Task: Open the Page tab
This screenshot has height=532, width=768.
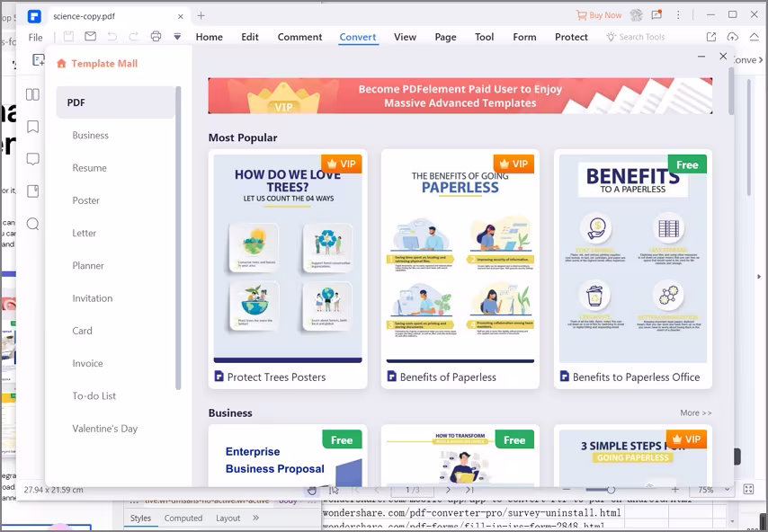Action: pos(445,37)
